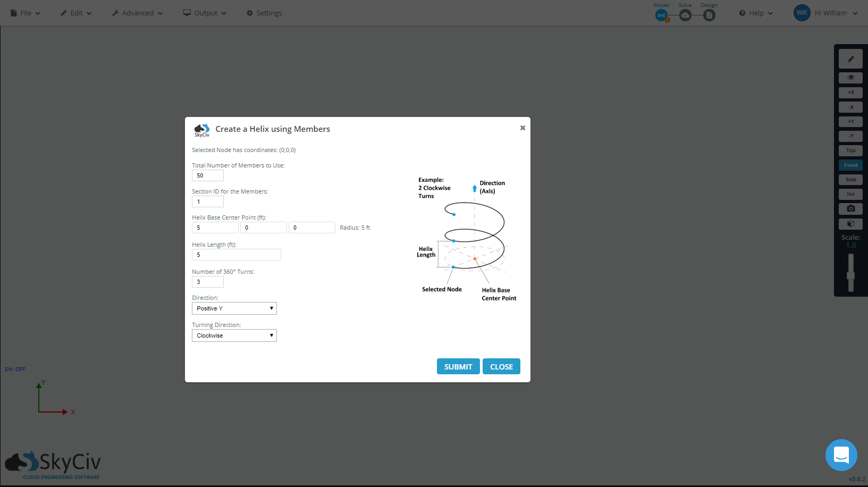
Task: Switch view to +Y direction
Action: 850,122
